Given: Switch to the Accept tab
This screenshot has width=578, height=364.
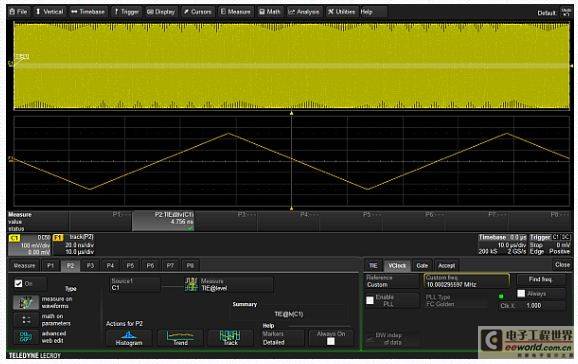Looking at the screenshot, I should click(446, 266).
